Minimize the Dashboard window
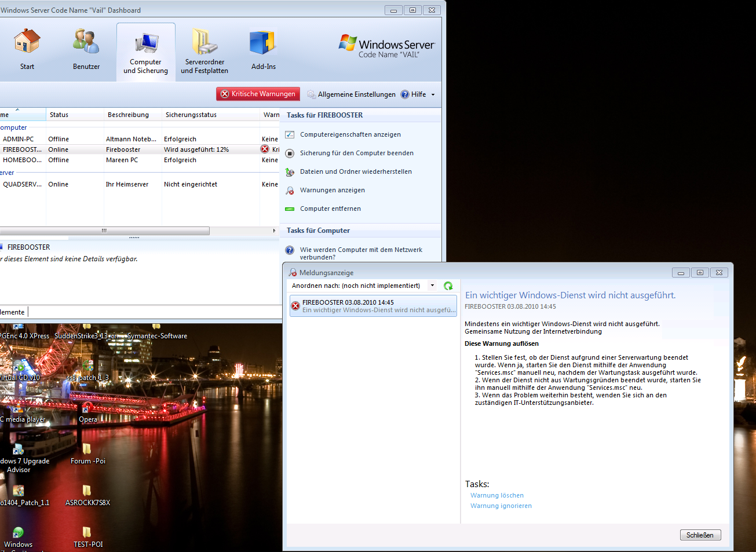 tap(393, 10)
